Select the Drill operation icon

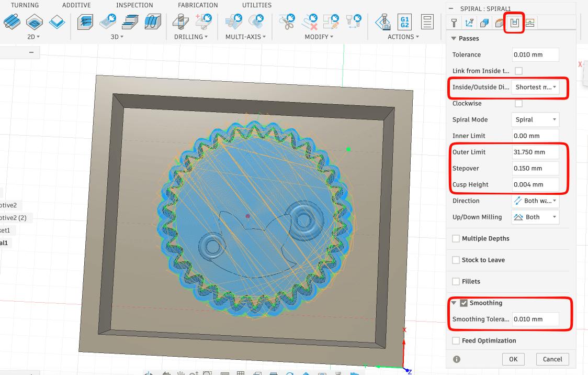(181, 22)
